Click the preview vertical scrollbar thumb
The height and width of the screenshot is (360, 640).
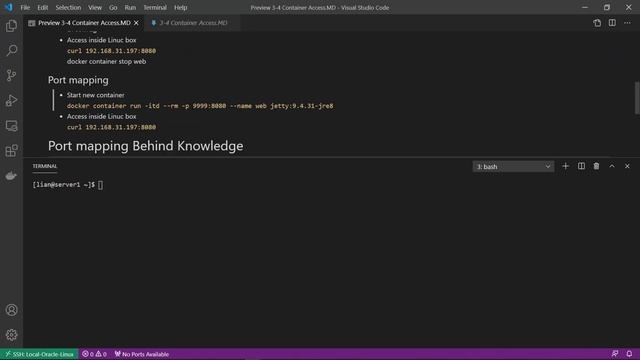pyautogui.click(x=637, y=98)
